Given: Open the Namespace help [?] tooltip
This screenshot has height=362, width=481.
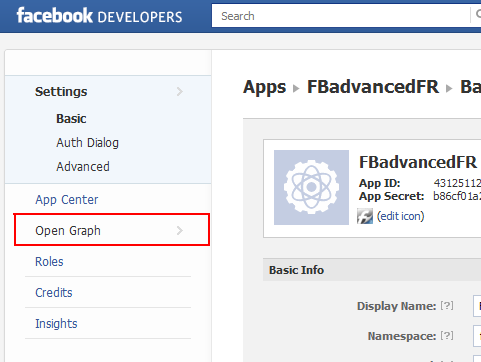Looking at the screenshot, I should 447,336.
